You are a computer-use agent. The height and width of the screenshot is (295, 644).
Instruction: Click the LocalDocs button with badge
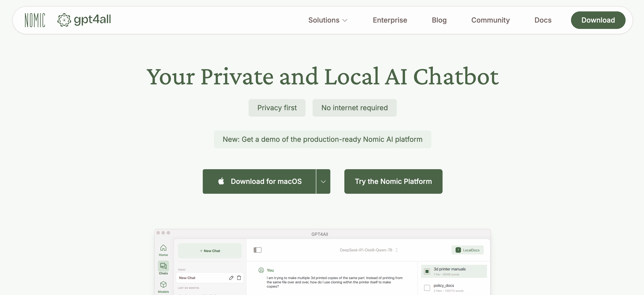click(468, 250)
